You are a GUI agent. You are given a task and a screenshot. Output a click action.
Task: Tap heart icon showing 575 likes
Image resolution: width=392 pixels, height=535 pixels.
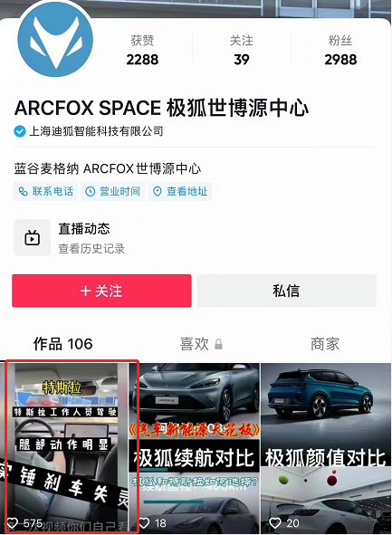tap(13, 522)
